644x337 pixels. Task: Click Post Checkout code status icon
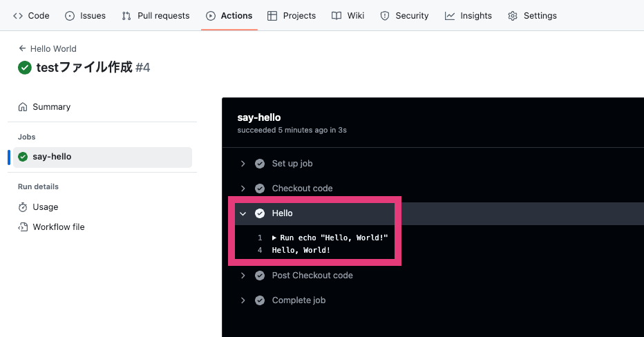260,276
